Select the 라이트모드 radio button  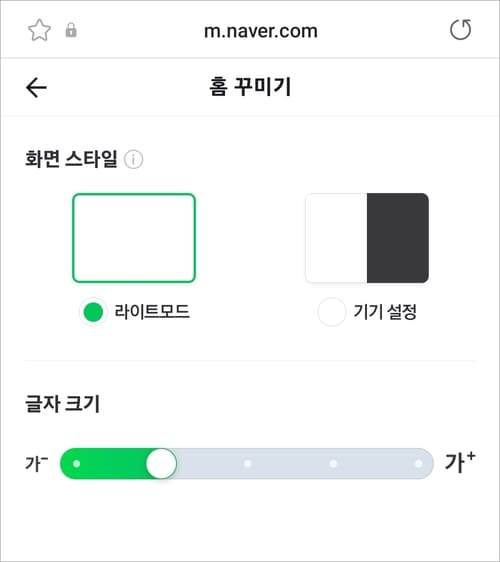(93, 312)
